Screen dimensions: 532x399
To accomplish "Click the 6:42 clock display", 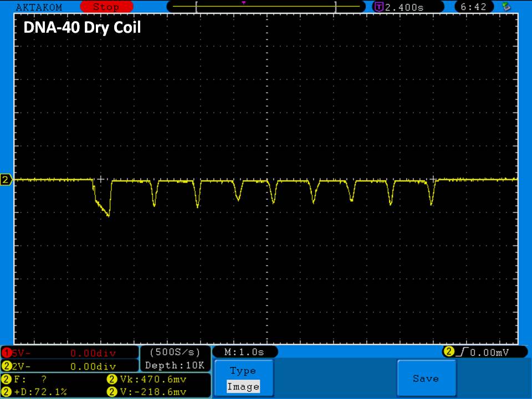I will (473, 7).
